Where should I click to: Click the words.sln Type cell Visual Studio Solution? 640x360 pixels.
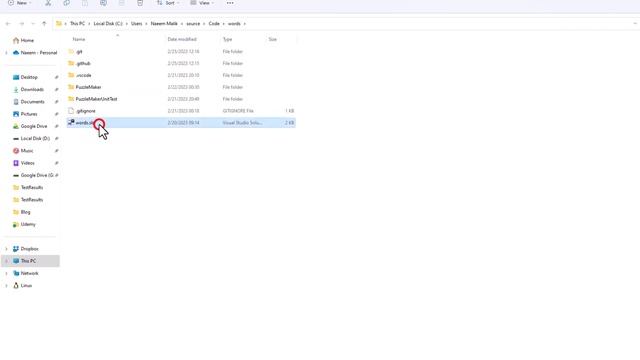(242, 122)
